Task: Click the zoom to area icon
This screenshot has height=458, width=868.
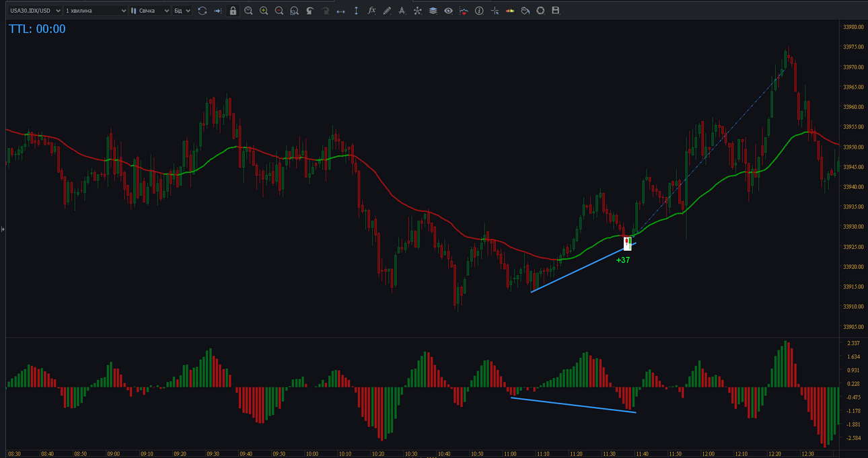Action: 294,11
